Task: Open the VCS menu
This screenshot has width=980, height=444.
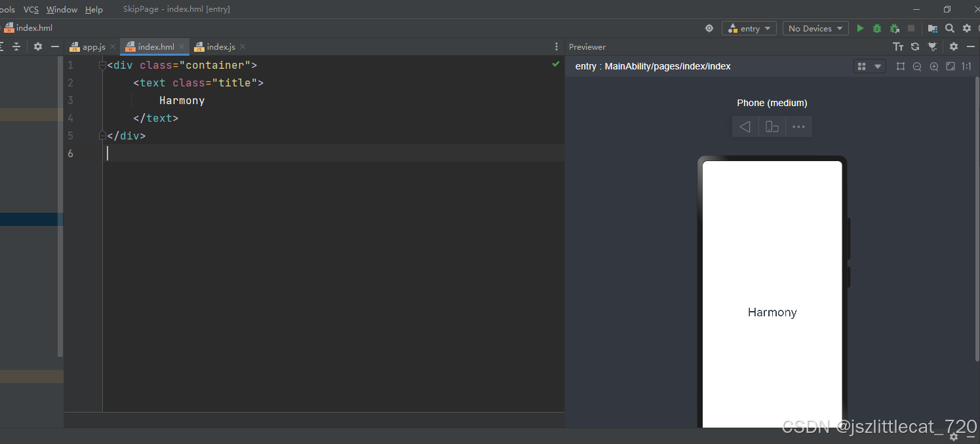Action: (31, 9)
